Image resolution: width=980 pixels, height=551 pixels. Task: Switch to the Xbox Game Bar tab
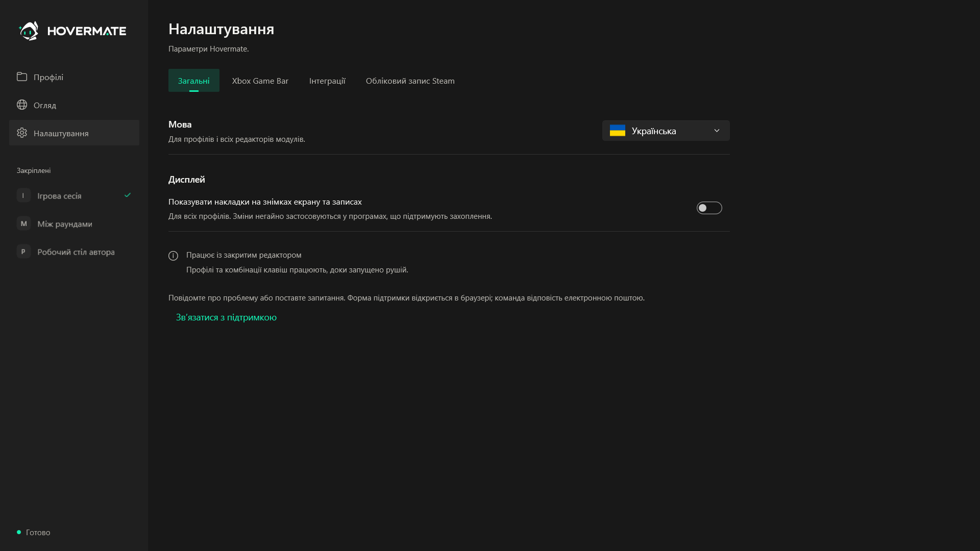tap(260, 81)
